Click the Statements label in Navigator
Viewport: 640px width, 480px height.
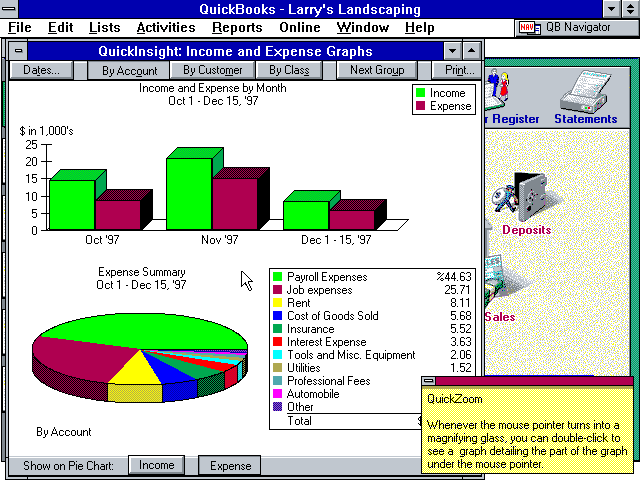coord(585,119)
